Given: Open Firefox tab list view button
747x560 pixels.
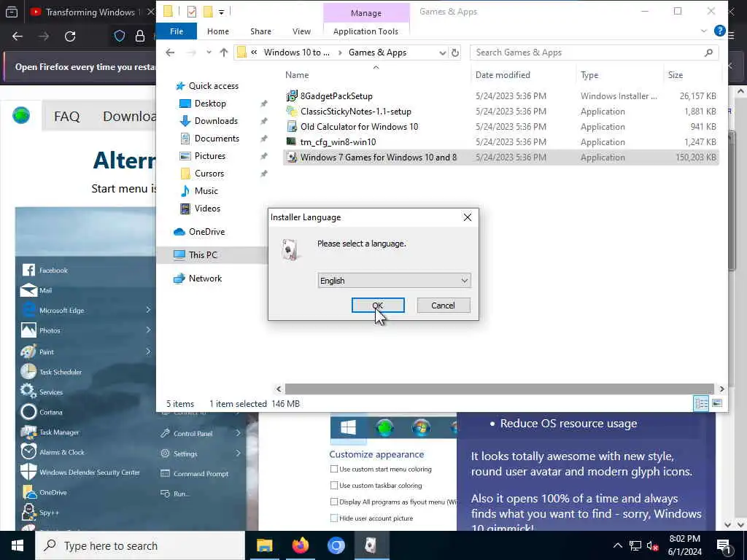Looking at the screenshot, I should tap(12, 12).
